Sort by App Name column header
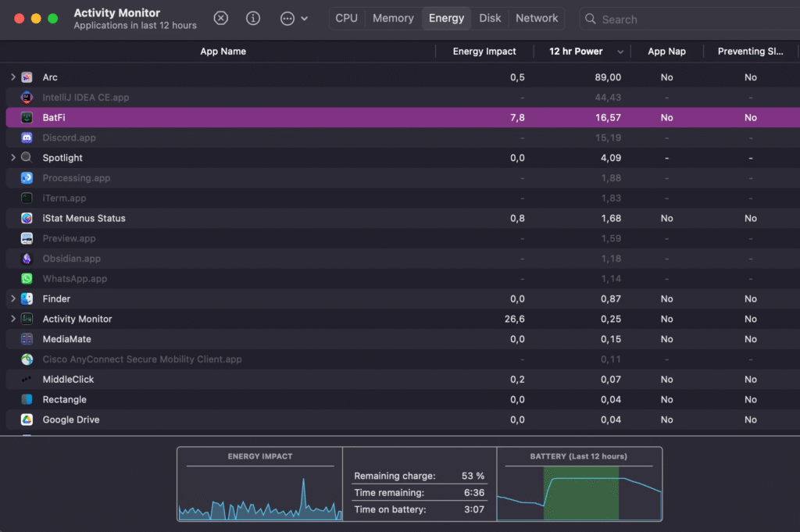Viewport: 800px width, 532px height. [x=223, y=52]
